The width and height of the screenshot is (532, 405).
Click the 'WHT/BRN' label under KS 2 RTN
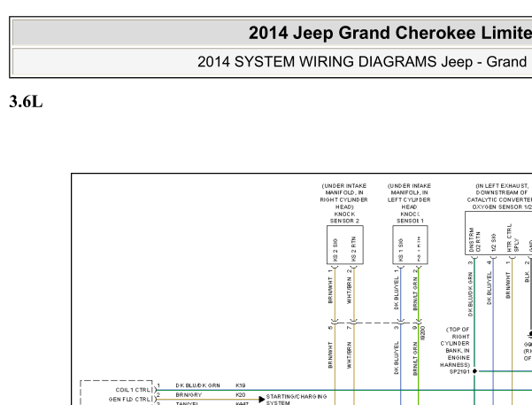pos(350,291)
